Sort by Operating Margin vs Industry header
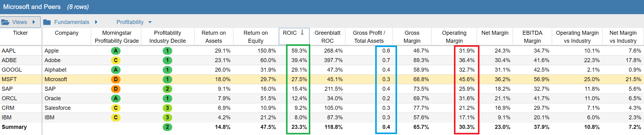The width and height of the screenshot is (644, 135). click(577, 37)
